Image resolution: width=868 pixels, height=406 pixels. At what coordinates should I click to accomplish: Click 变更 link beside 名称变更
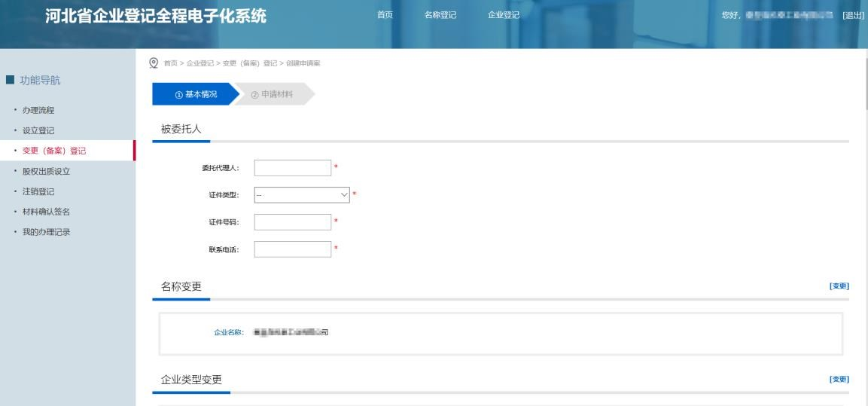click(x=839, y=286)
